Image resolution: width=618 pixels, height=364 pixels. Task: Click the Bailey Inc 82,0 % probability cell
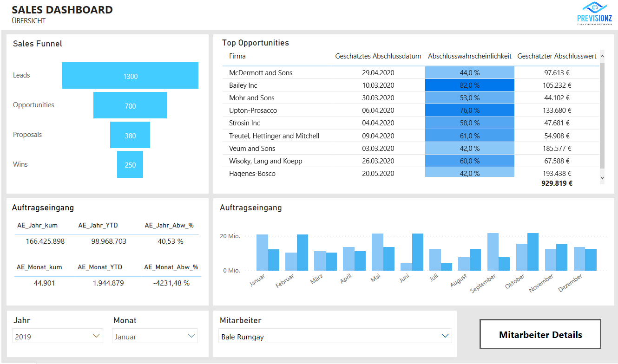tap(469, 85)
